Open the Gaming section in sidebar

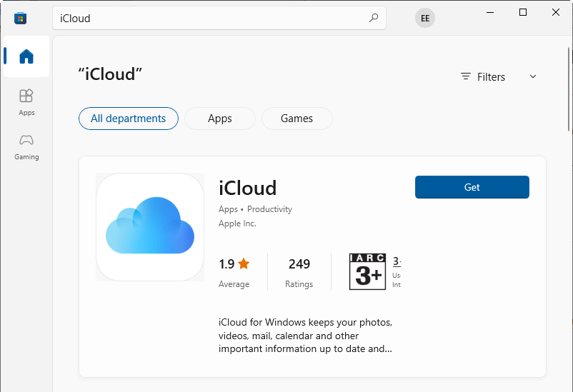click(x=26, y=146)
